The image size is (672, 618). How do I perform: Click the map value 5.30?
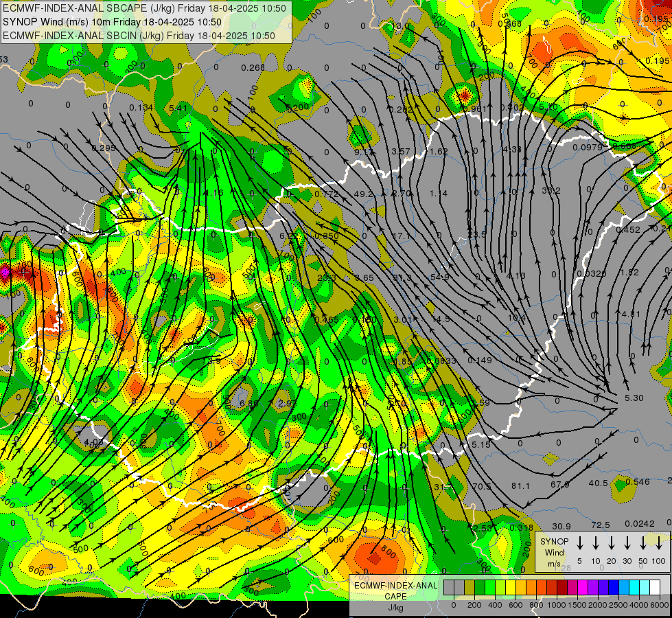(634, 398)
